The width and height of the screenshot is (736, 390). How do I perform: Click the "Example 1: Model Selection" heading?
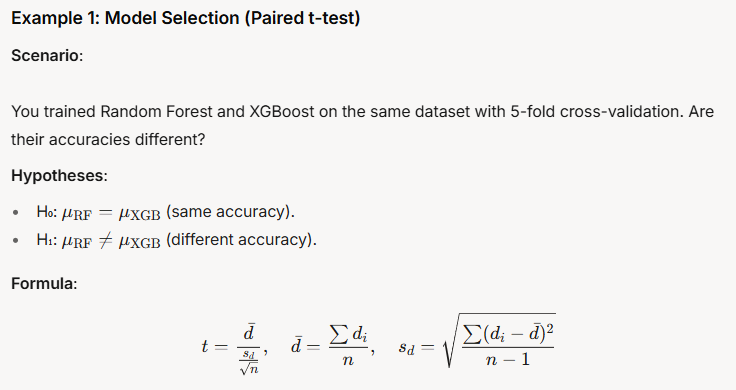point(185,18)
